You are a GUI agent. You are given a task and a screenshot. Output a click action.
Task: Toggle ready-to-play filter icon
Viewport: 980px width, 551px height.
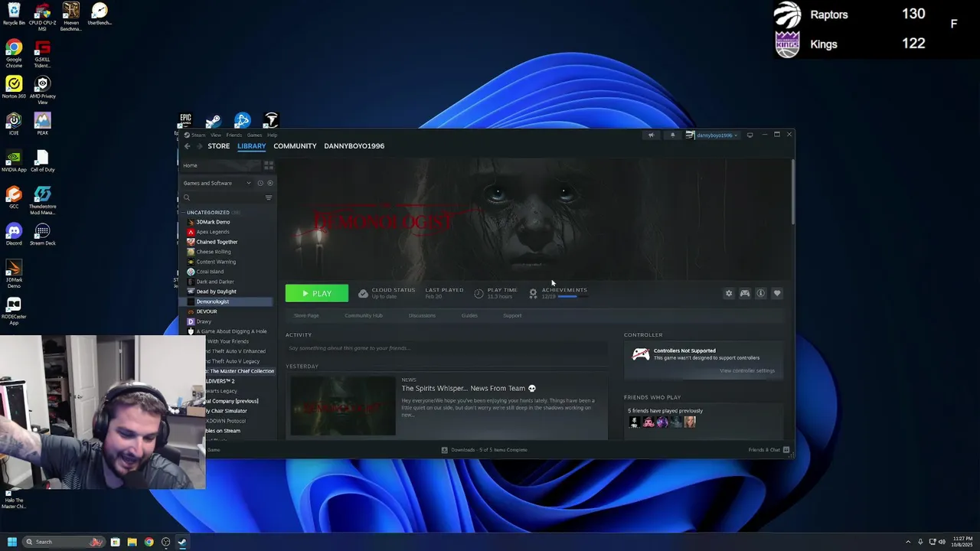point(269,183)
